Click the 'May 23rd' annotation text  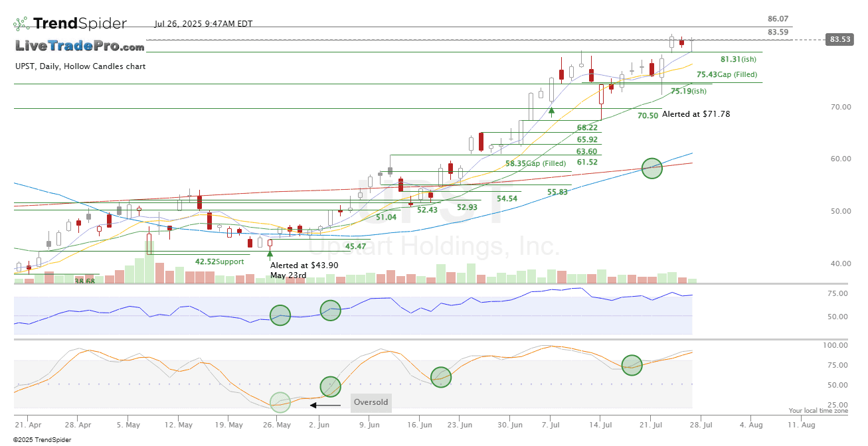(288, 275)
